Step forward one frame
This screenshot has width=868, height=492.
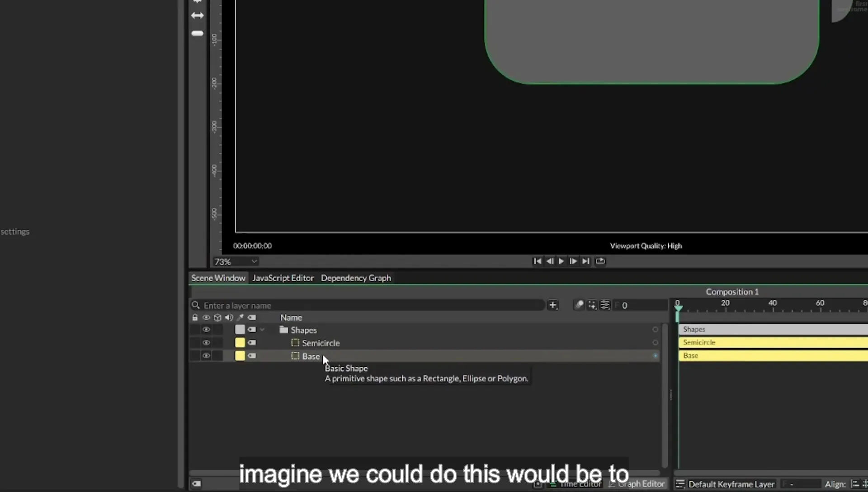573,261
